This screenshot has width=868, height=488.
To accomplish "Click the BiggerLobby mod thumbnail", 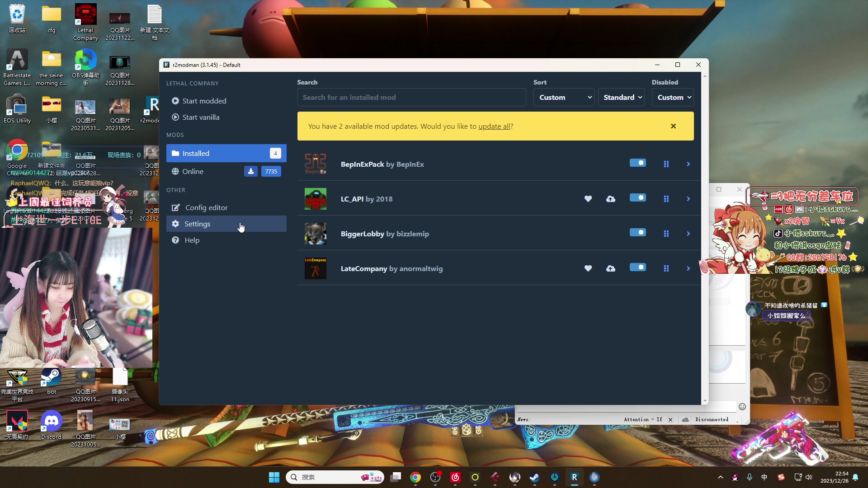I will point(315,234).
